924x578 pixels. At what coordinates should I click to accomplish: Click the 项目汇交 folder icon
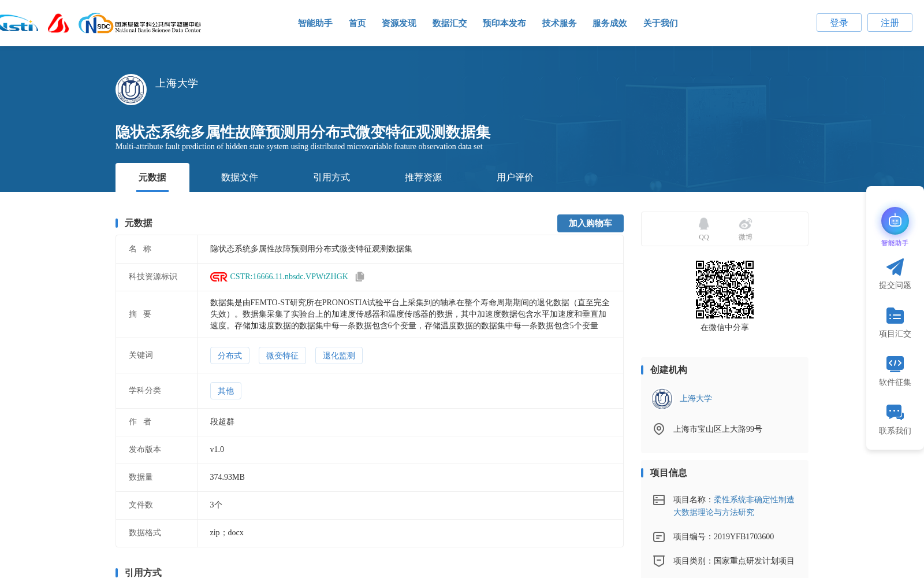coord(895,316)
